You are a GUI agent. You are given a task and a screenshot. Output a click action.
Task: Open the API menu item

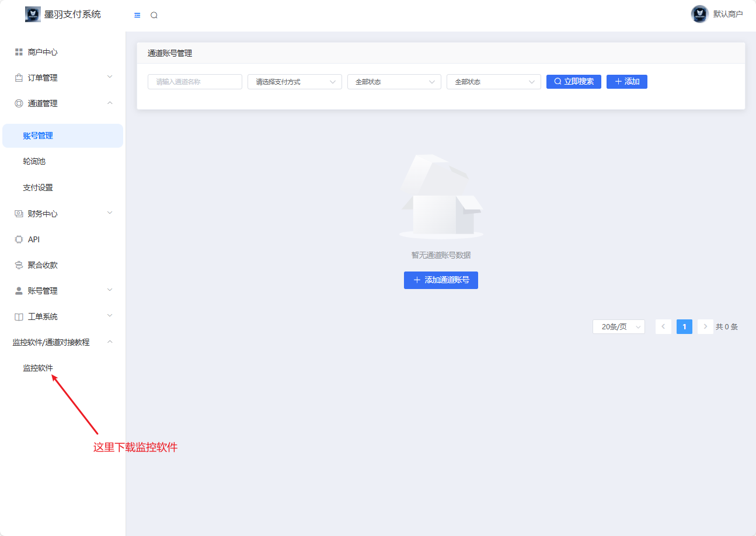pos(34,239)
